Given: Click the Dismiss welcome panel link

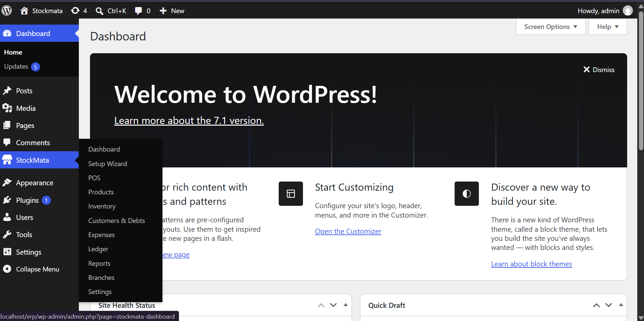Looking at the screenshot, I should (599, 70).
